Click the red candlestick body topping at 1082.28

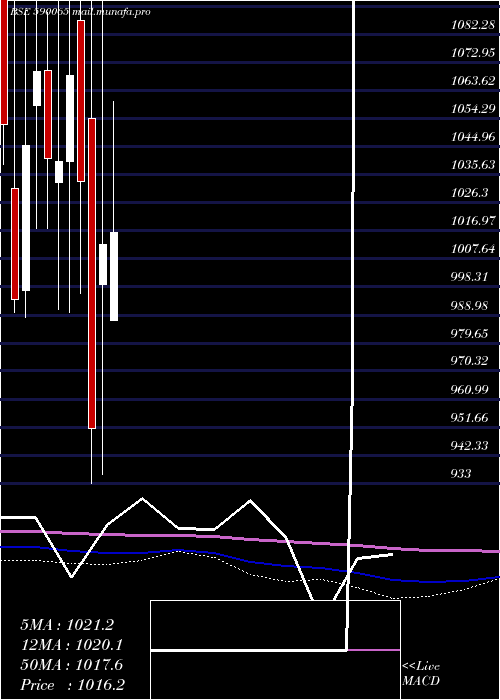point(81,101)
